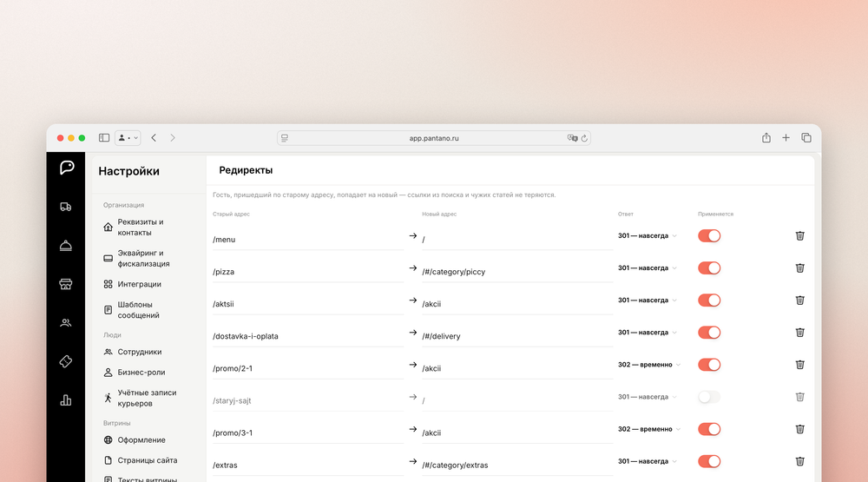
Task: Open the promo ticket icon in sidebar
Action: pyautogui.click(x=65, y=361)
